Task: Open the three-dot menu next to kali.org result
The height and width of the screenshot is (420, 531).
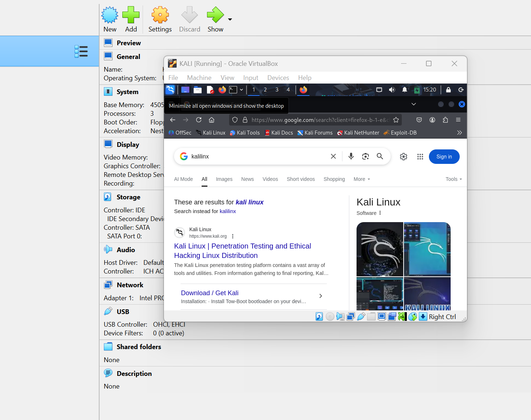Action: [233, 236]
